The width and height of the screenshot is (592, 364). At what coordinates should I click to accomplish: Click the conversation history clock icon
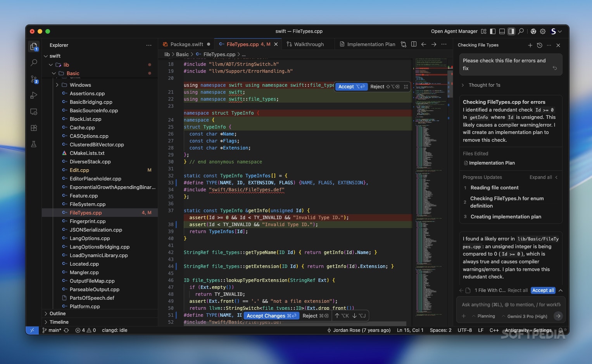(539, 45)
